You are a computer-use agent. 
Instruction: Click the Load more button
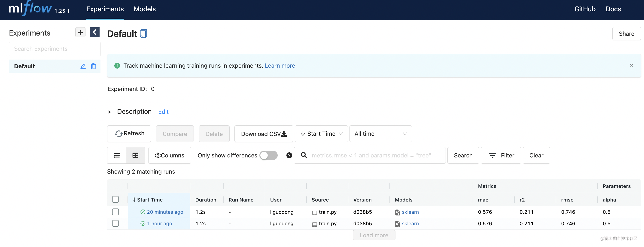click(x=374, y=235)
